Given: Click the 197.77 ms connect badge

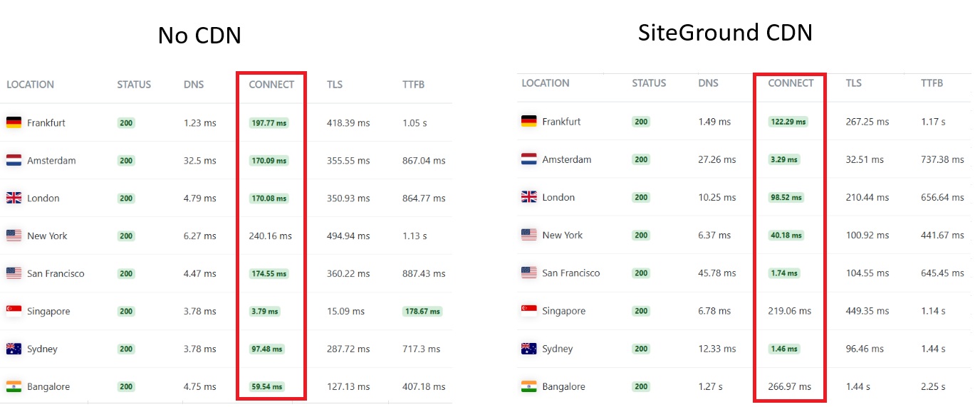Looking at the screenshot, I should click(269, 122).
